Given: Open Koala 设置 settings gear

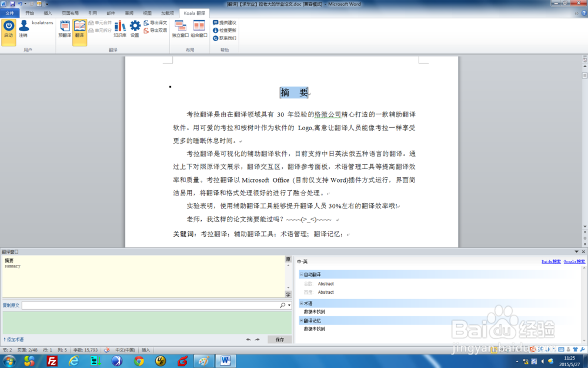Looking at the screenshot, I should click(135, 29).
